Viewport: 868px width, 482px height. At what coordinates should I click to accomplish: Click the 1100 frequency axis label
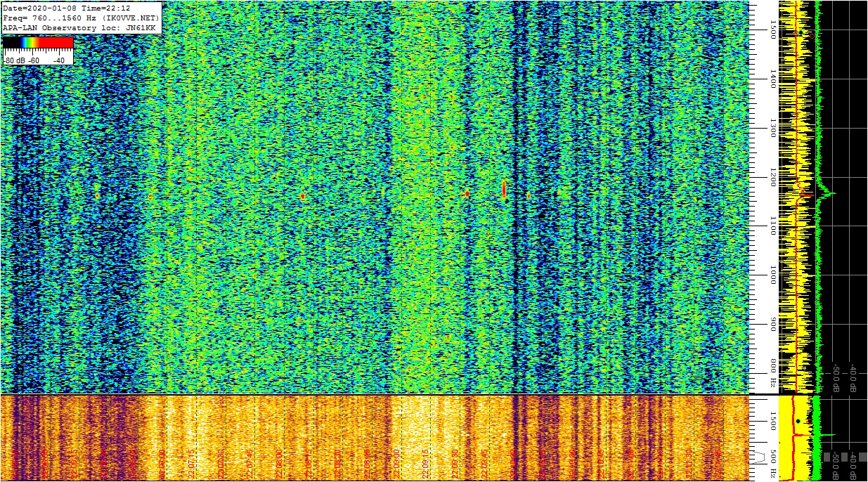772,226
